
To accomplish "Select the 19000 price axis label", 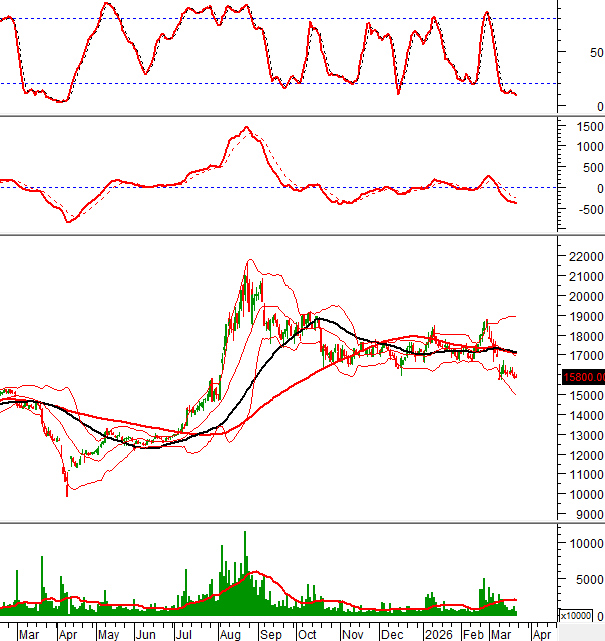I will (582, 316).
